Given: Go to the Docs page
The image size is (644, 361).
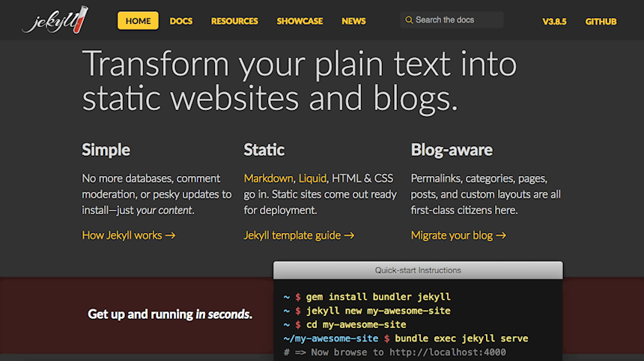Looking at the screenshot, I should 181,21.
